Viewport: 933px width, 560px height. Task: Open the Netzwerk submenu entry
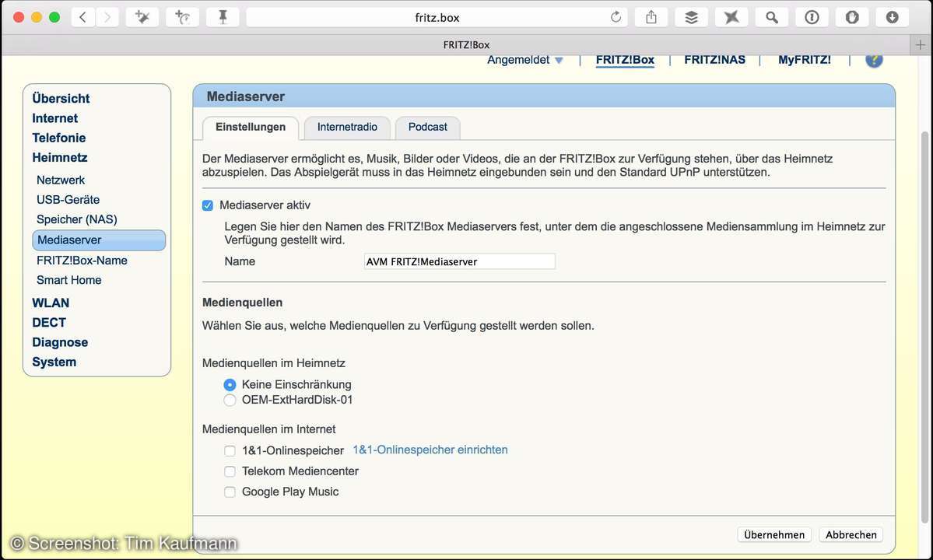(x=61, y=180)
